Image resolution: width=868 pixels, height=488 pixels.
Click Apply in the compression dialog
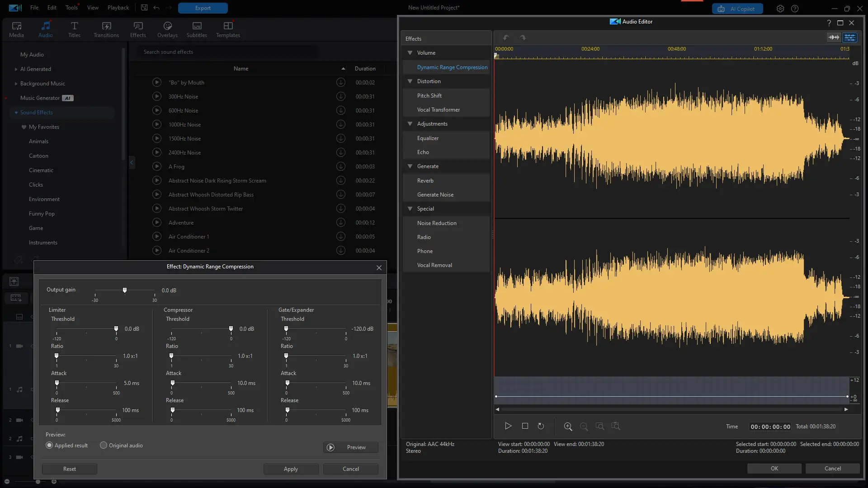point(291,469)
